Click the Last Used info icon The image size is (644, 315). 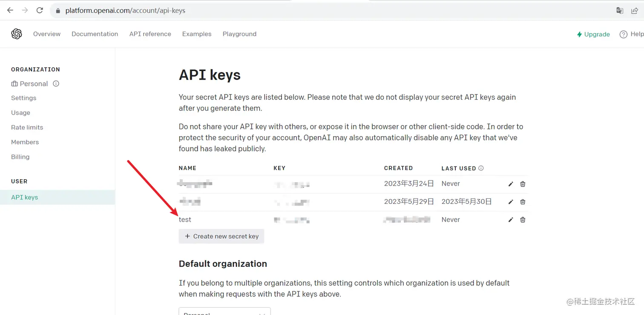(x=481, y=168)
